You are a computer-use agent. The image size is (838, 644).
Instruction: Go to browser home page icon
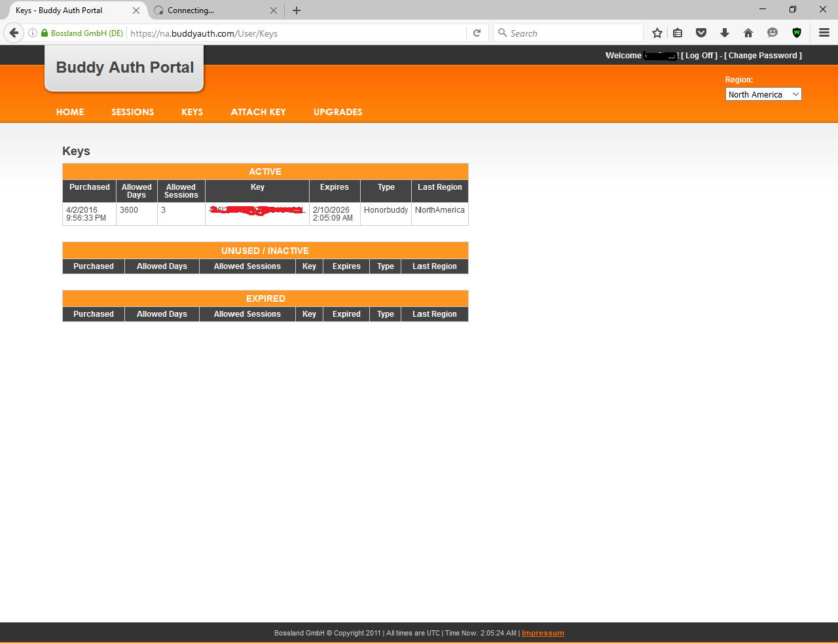click(748, 33)
